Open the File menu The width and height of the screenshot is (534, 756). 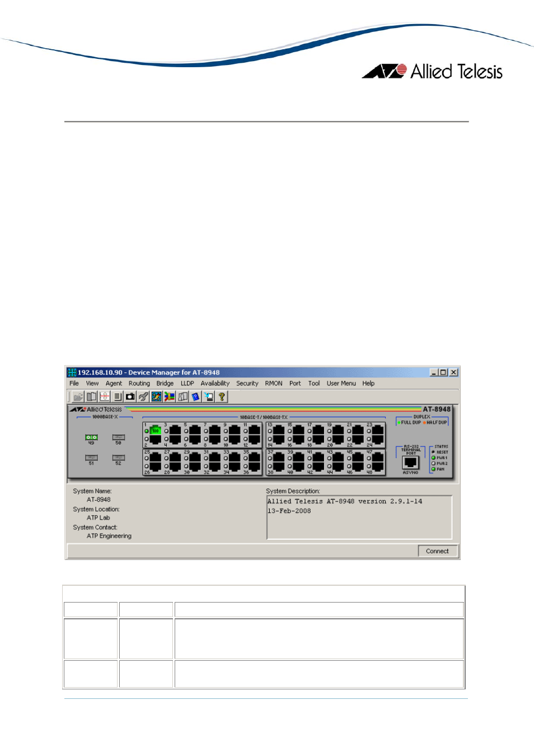[74, 384]
